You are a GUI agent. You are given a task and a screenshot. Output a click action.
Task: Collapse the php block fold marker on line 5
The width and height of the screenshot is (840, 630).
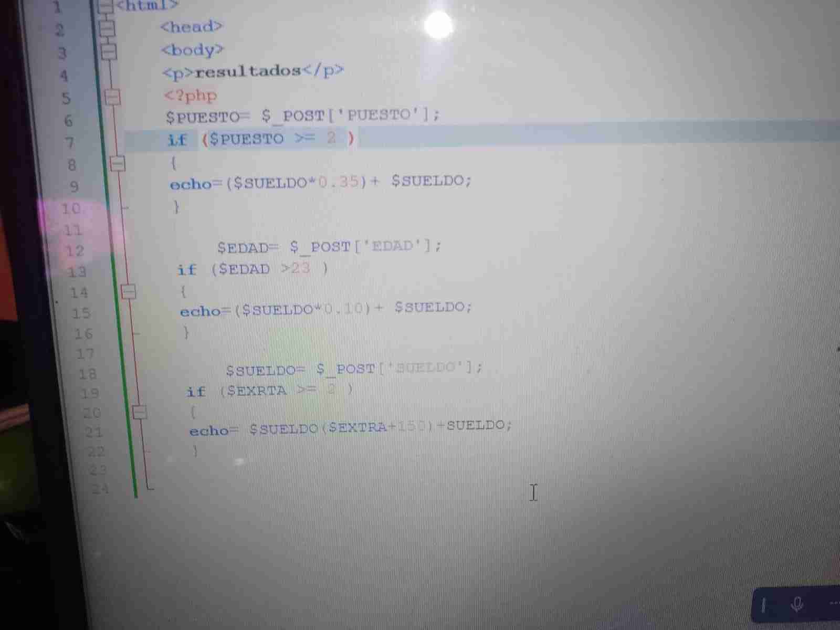pyautogui.click(x=112, y=97)
